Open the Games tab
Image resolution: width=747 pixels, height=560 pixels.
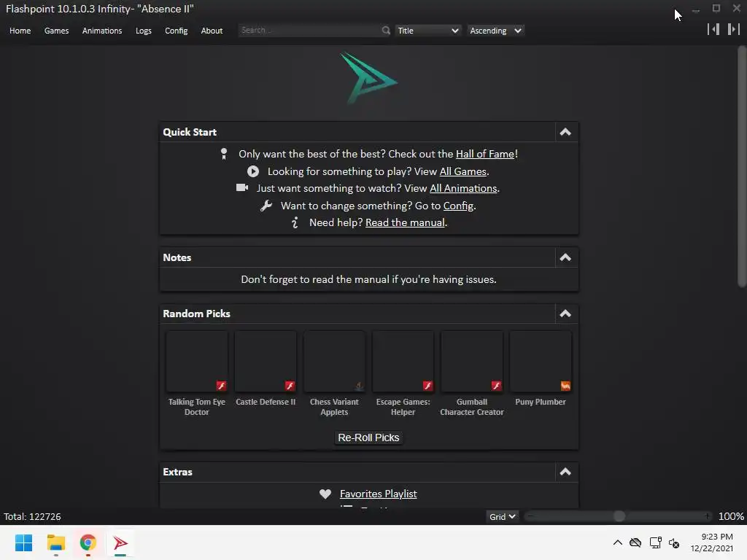pos(56,31)
